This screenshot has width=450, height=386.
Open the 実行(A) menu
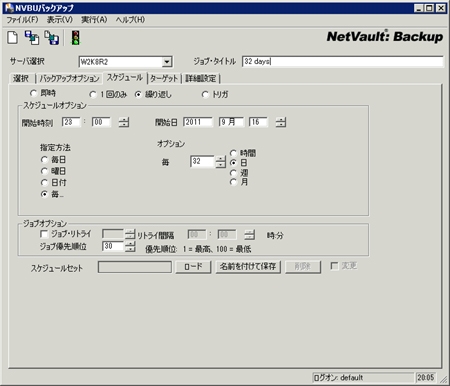94,20
